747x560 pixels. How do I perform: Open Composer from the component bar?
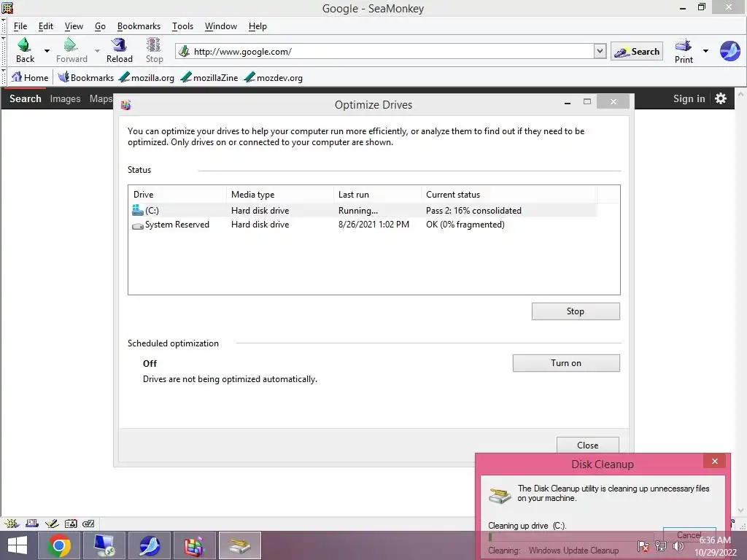(52, 524)
